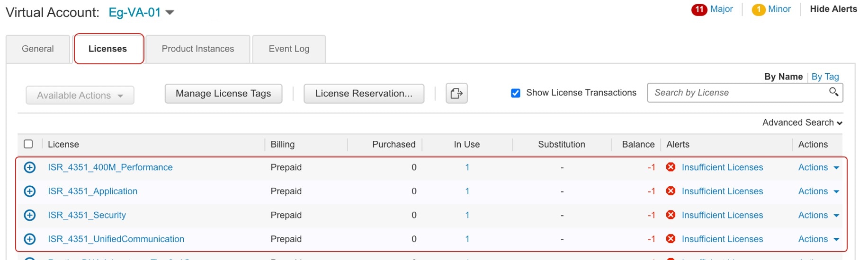This screenshot has height=260, width=868.
Task: Click Hide Alerts
Action: (833, 9)
